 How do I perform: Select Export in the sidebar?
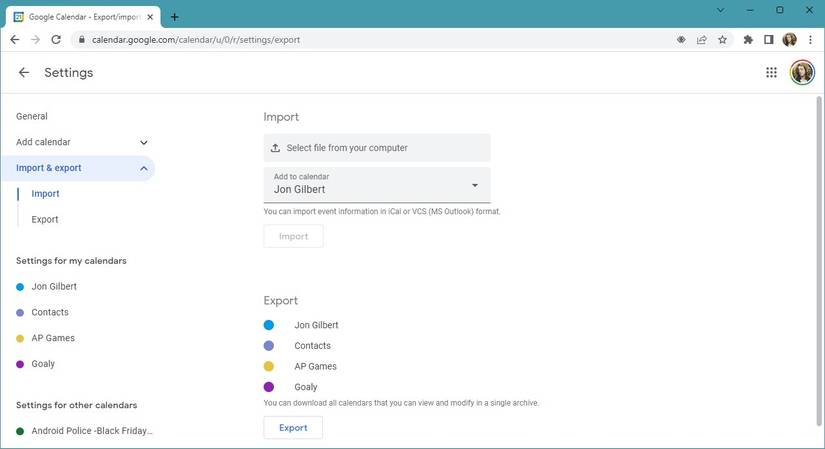[45, 220]
